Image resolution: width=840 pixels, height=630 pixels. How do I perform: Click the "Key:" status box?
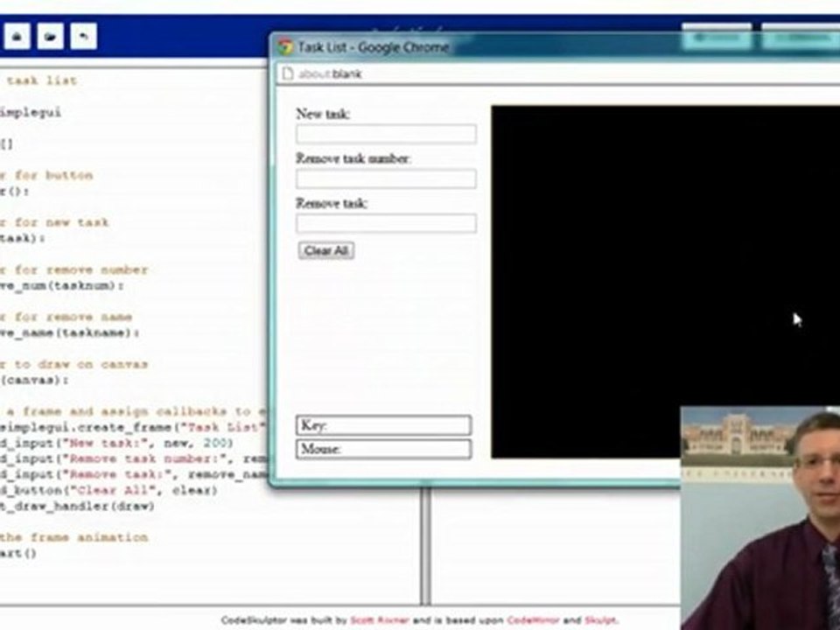[383, 425]
